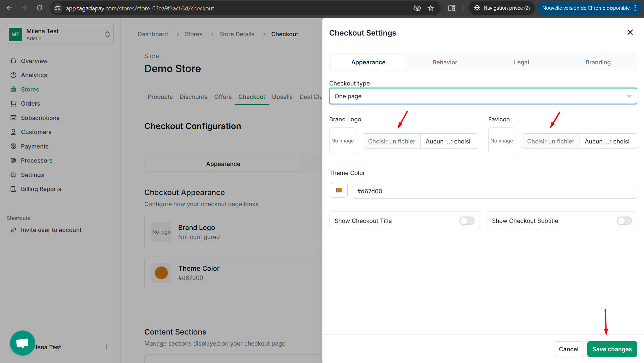The width and height of the screenshot is (644, 363).
Task: Click the Overview home icon in sidebar
Action: tap(13, 61)
